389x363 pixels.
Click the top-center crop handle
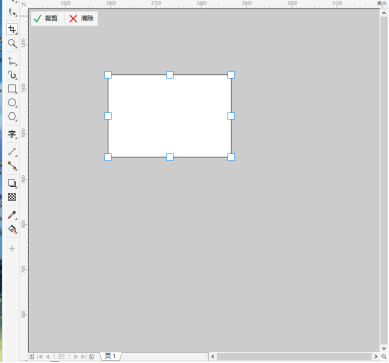click(x=170, y=75)
